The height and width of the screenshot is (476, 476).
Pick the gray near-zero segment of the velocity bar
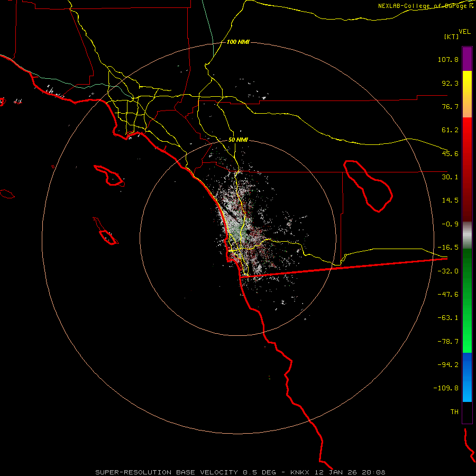click(467, 235)
